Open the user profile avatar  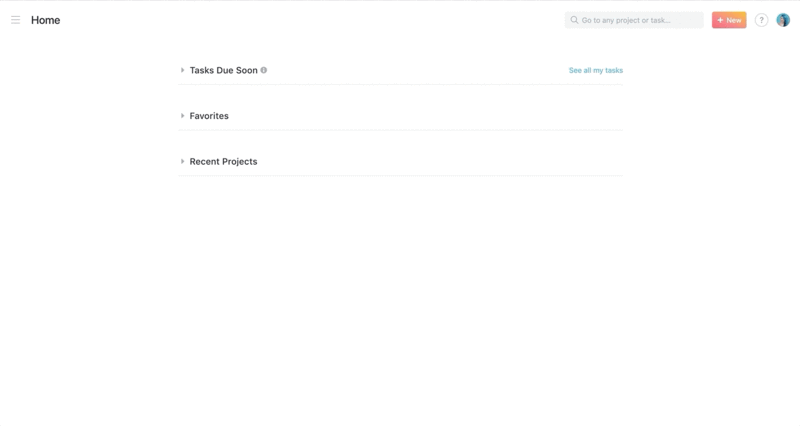pyautogui.click(x=783, y=20)
